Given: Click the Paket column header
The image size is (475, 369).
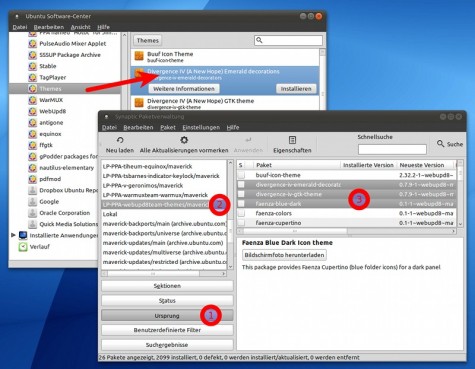Looking at the screenshot, I should tap(296, 165).
